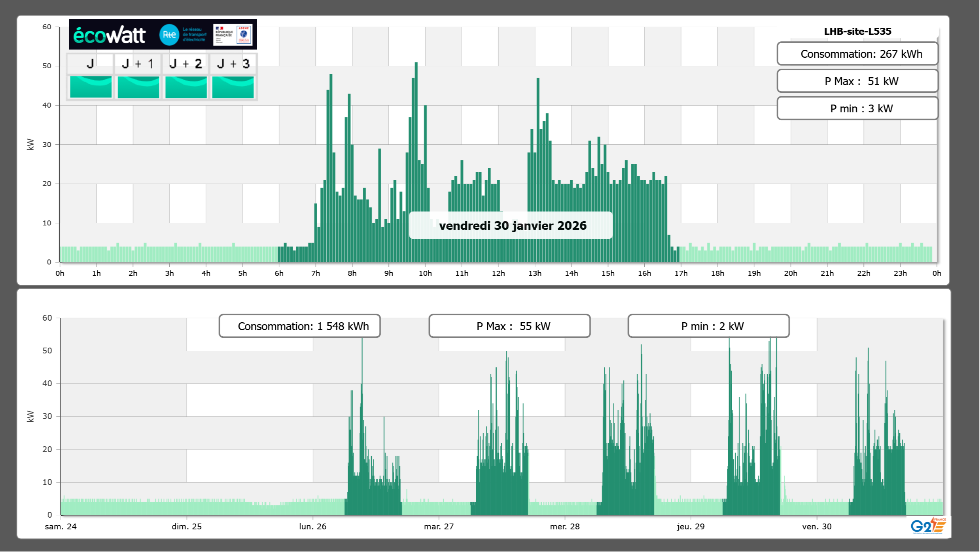This screenshot has width=980, height=552.
Task: Click the Consommation: 1 548 kWh box
Action: click(x=299, y=326)
